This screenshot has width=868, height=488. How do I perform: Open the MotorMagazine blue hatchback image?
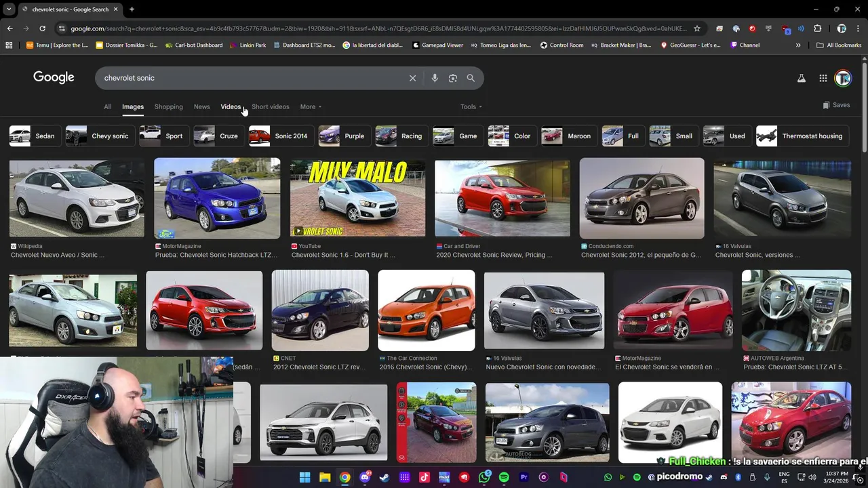(217, 198)
